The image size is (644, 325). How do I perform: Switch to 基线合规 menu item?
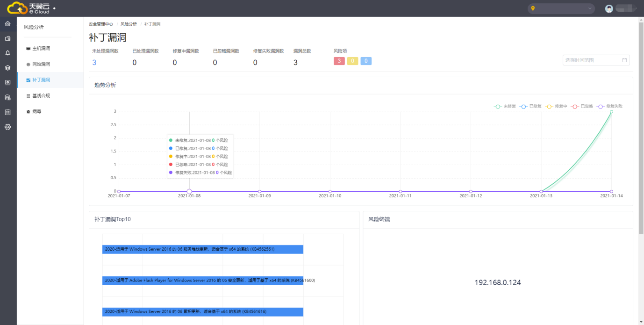point(41,96)
